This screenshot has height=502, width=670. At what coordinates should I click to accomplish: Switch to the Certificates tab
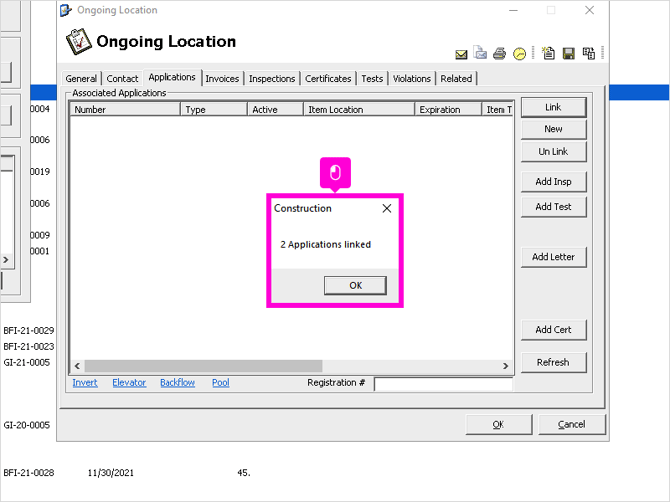328,79
